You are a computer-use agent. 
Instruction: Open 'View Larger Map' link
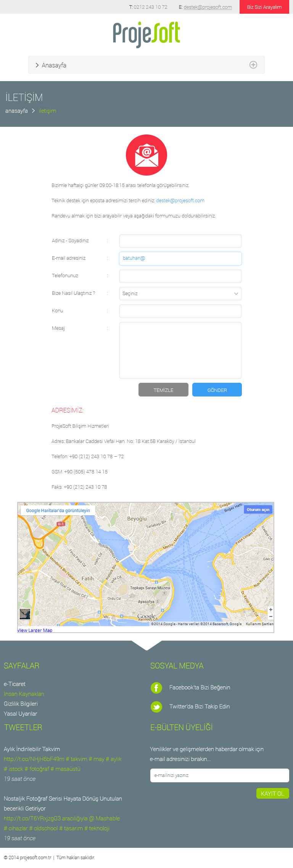[35, 630]
